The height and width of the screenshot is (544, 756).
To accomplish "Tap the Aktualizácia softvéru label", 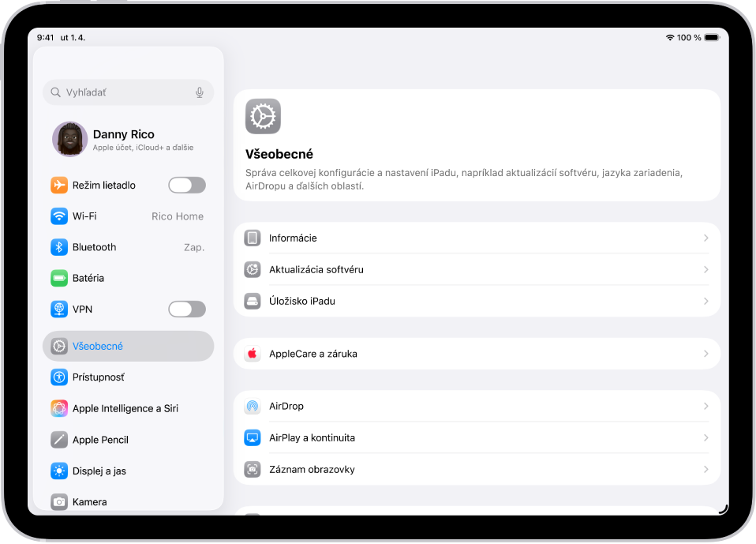I will (x=316, y=269).
